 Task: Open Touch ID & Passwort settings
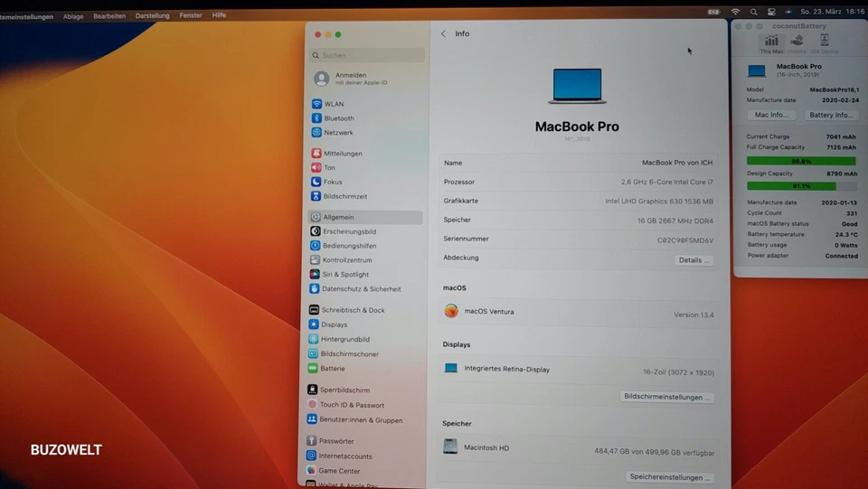346,405
